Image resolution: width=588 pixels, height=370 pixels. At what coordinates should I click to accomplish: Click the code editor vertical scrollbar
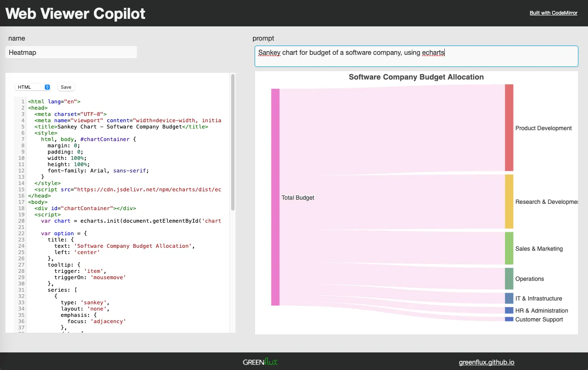click(x=233, y=142)
